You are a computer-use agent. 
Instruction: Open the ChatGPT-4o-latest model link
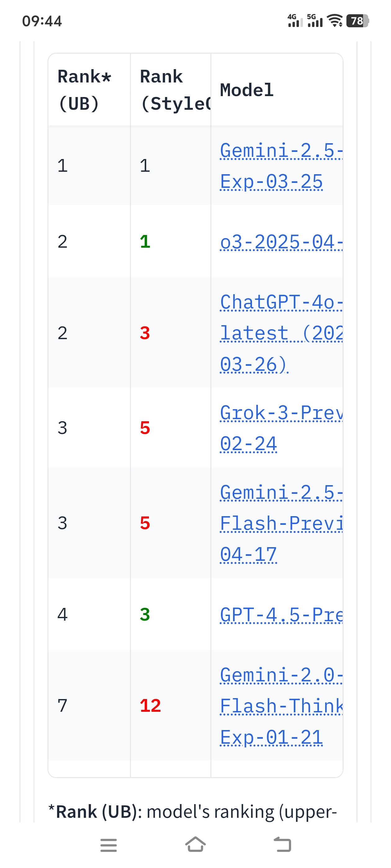pyautogui.click(x=281, y=333)
